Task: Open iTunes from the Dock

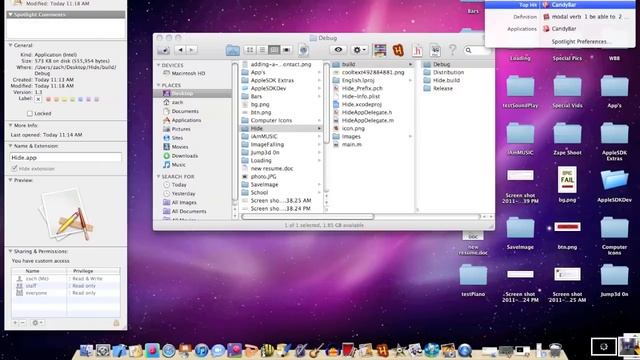Action: tap(201, 350)
